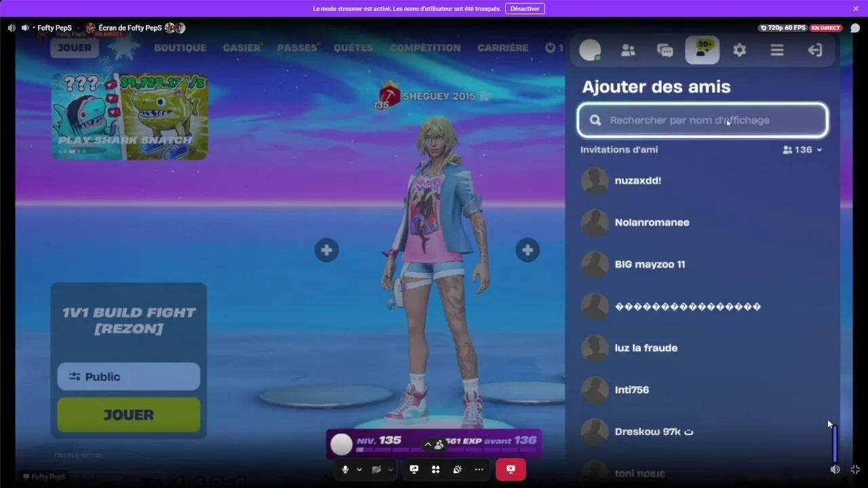Open the CARRIÈRE tab
868x488 pixels.
(x=503, y=47)
